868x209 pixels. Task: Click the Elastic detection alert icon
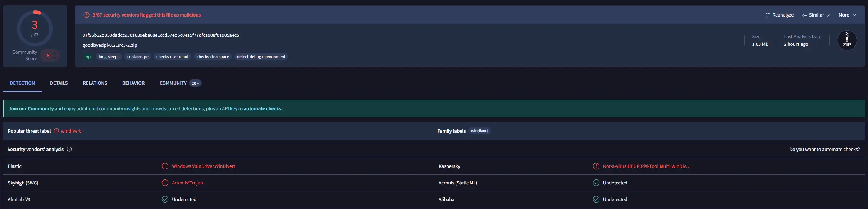click(x=165, y=166)
